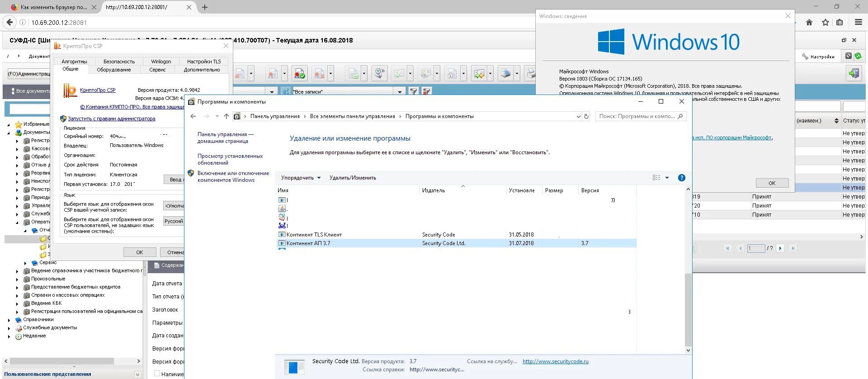Click the green refresh icon in SUFD header
This screenshot has width=868, height=379.
(x=858, y=56)
